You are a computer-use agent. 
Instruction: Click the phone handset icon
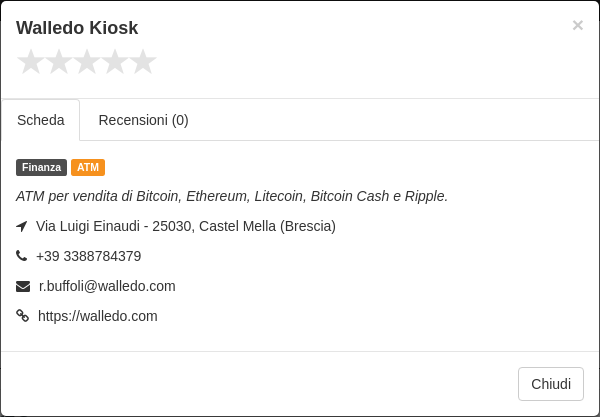21,256
